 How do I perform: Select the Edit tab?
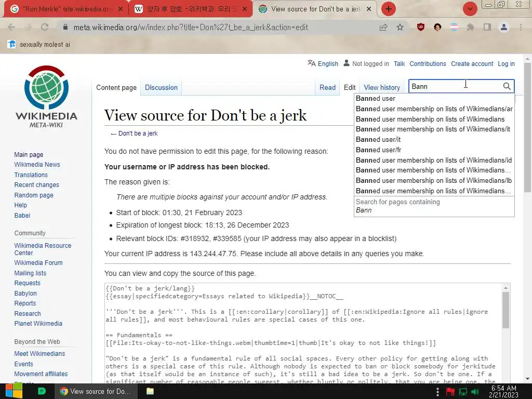click(350, 87)
